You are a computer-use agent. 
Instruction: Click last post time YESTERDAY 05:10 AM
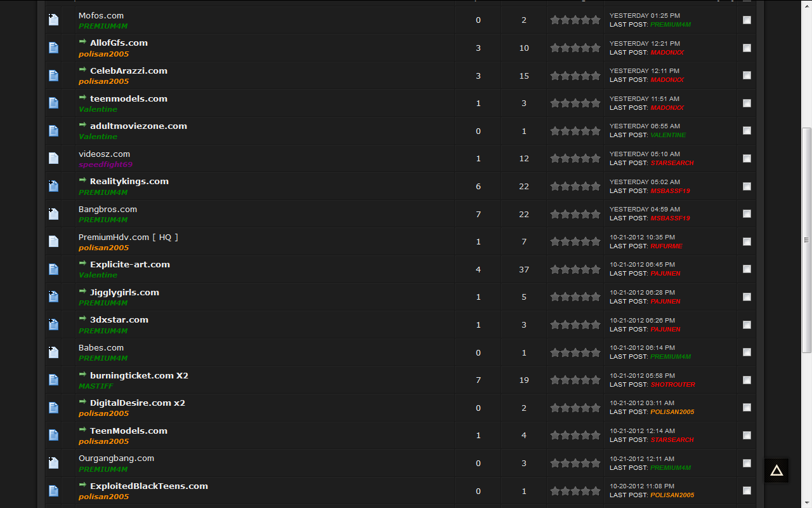[x=645, y=154]
